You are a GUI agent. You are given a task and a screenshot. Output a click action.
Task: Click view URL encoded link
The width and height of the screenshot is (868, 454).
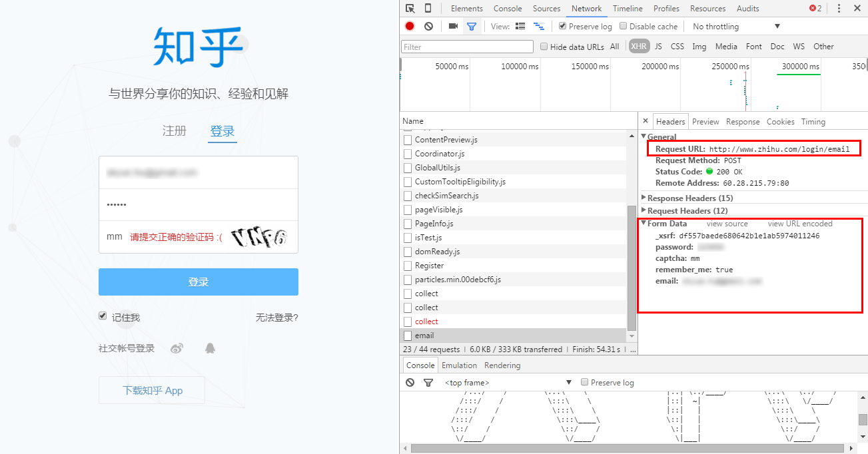tap(800, 224)
